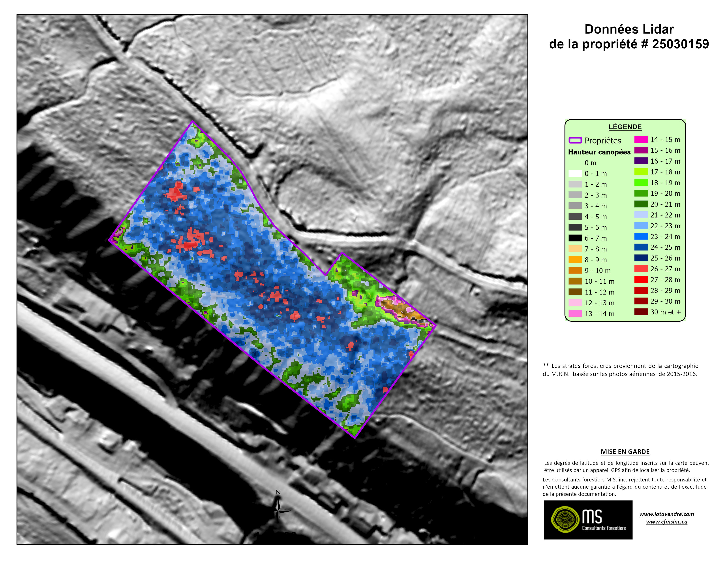
Task: Open the www.cfmsinc.ca link
Action: [666, 522]
